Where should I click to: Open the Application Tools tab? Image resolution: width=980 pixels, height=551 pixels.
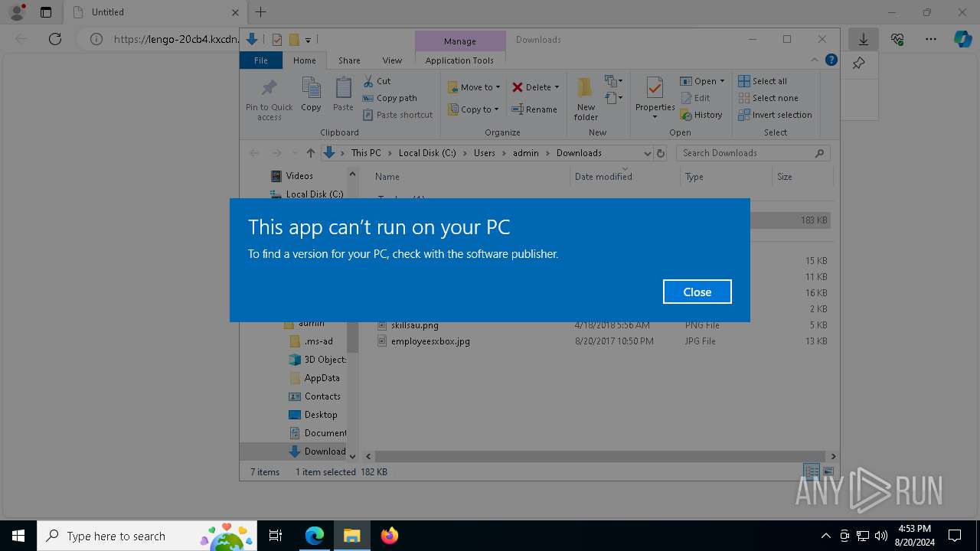pyautogui.click(x=459, y=60)
